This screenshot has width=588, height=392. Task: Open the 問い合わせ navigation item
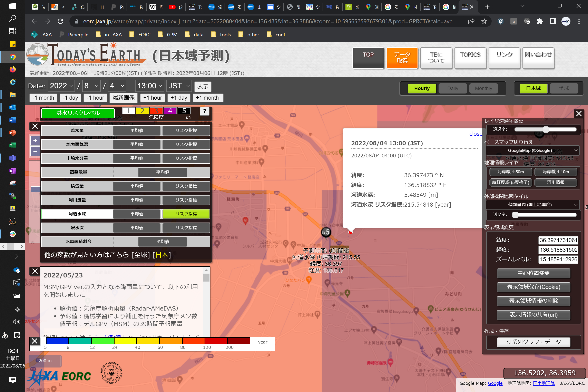[538, 58]
